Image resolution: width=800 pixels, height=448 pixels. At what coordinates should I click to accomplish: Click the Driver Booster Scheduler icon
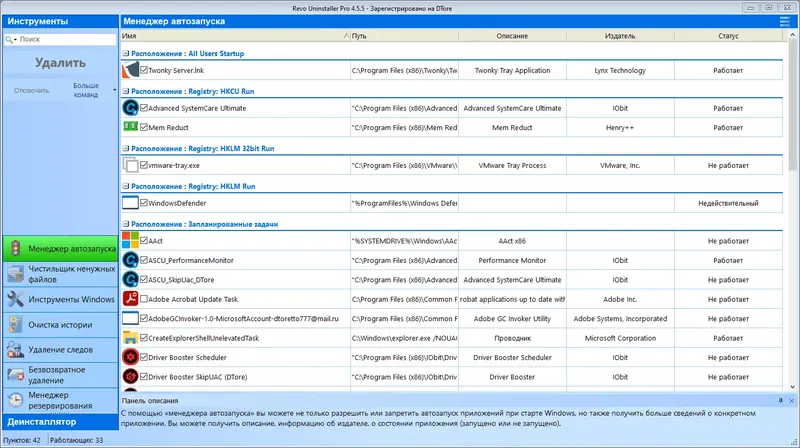[130, 357]
